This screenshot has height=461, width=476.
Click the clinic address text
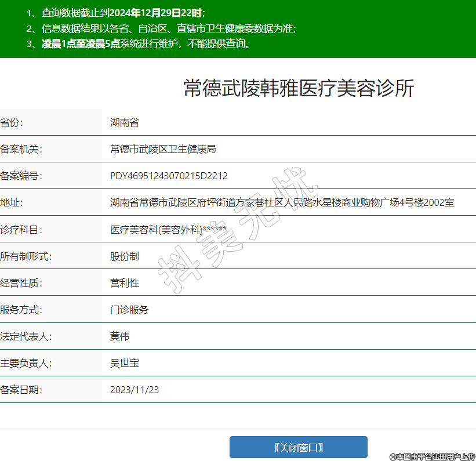(282, 202)
